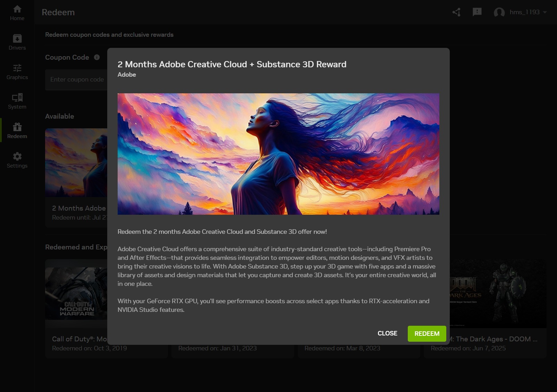
Task: Click the Enter coupon code field
Action: [x=77, y=79]
